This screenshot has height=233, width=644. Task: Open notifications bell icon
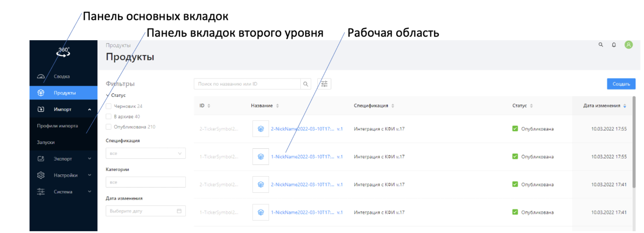[x=614, y=45]
